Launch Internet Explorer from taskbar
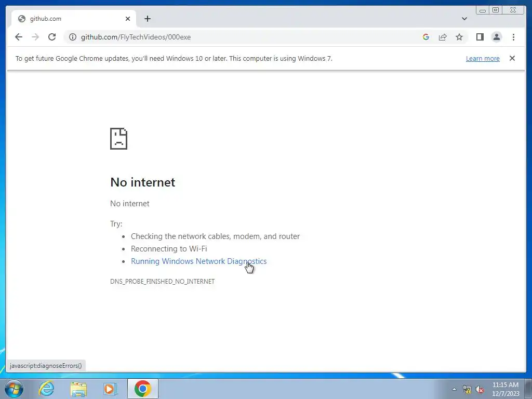 pos(46,389)
